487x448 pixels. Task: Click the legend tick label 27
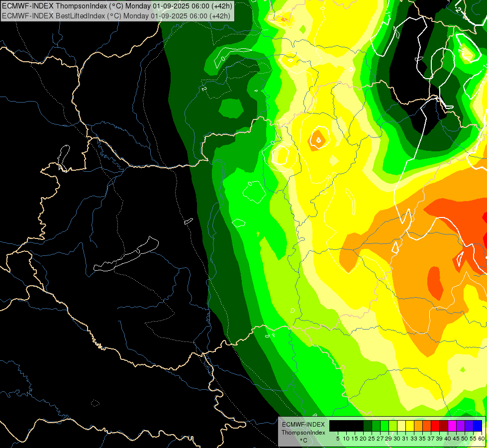click(380, 439)
